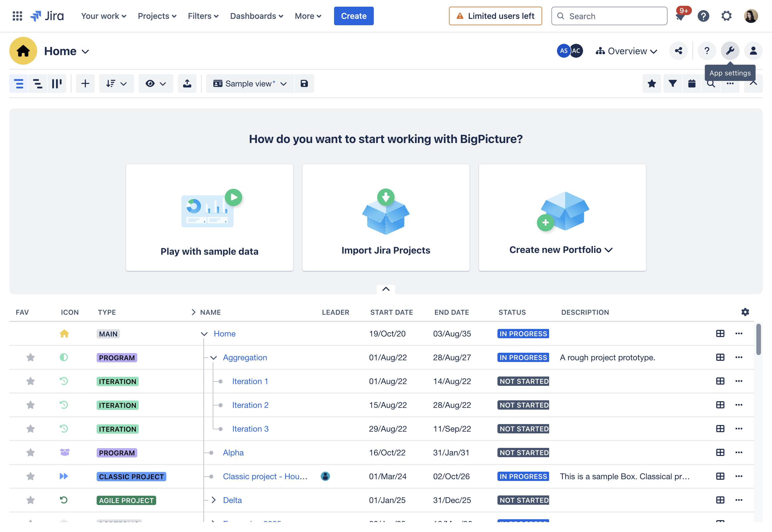This screenshot has width=772, height=532.
Task: Toggle the favorites filter star in the toolbar
Action: coord(652,84)
